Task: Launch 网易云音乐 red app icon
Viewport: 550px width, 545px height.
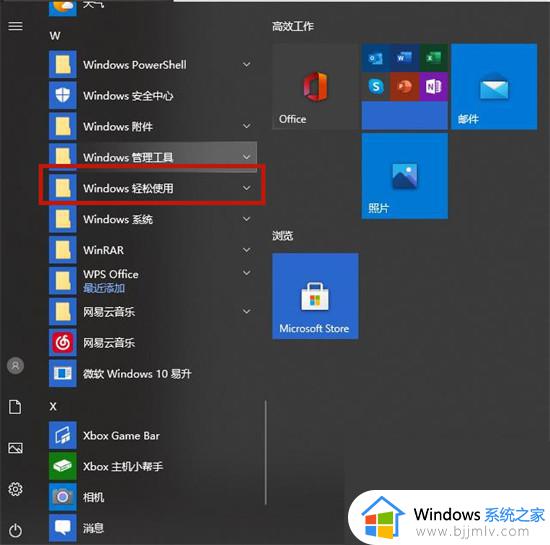Action: click(x=63, y=343)
